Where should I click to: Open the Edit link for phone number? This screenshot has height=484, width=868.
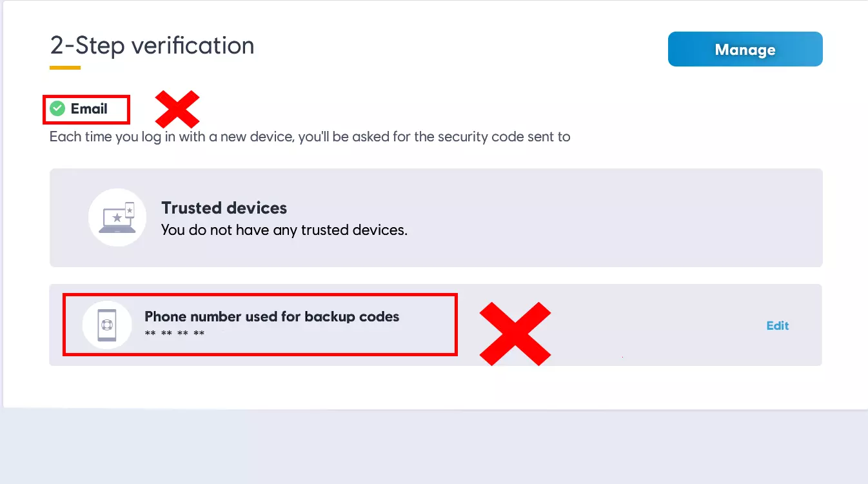(x=777, y=325)
